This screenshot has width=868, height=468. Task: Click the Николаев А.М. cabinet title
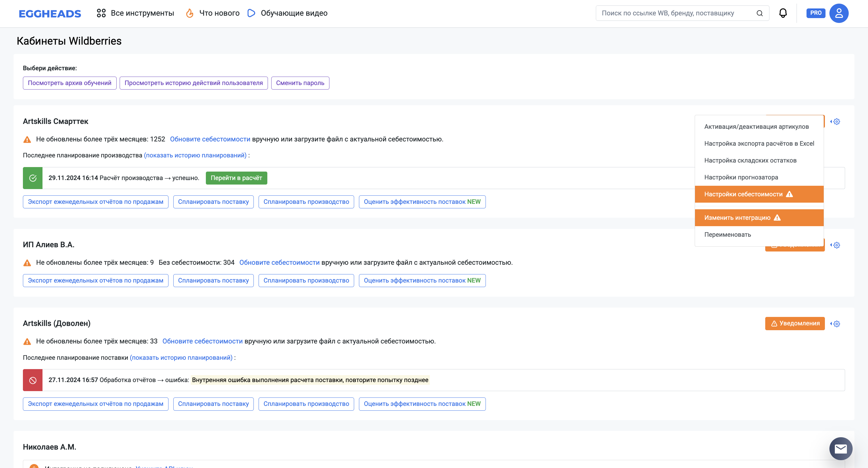click(49, 447)
